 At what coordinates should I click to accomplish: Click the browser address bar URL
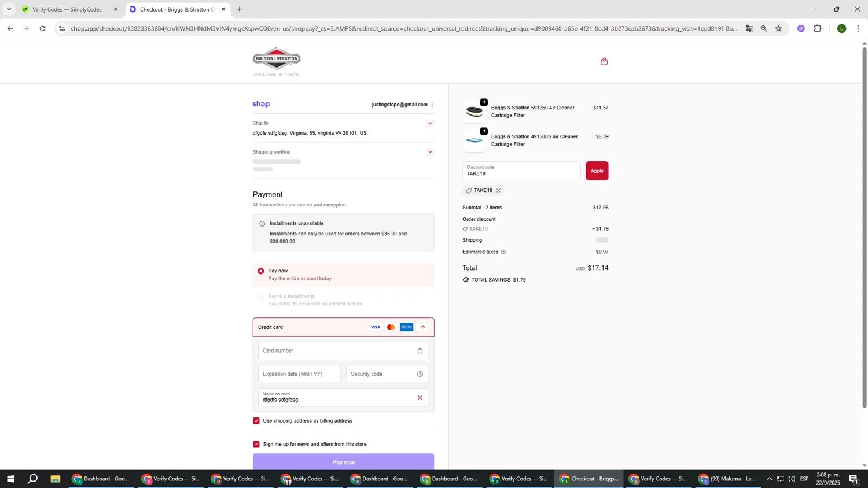[404, 28]
